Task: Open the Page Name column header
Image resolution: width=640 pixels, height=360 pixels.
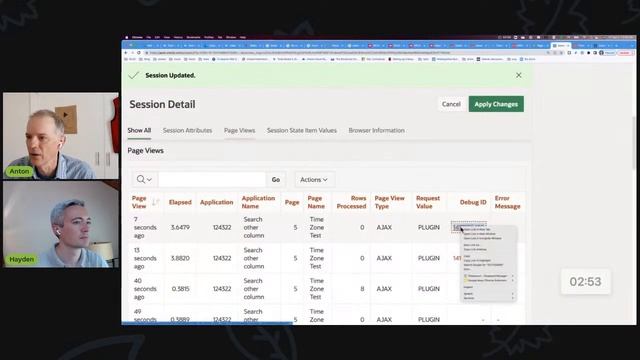Action: (x=316, y=202)
